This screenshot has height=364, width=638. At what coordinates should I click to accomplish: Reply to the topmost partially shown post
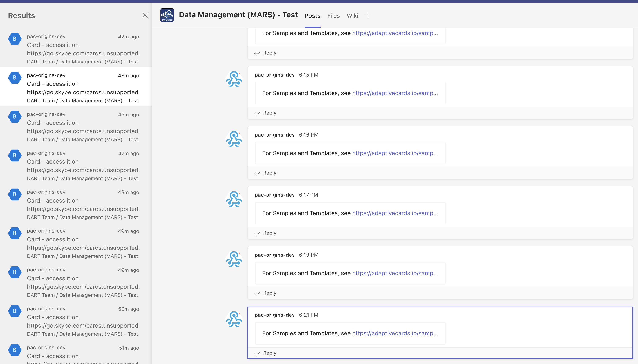tap(265, 53)
